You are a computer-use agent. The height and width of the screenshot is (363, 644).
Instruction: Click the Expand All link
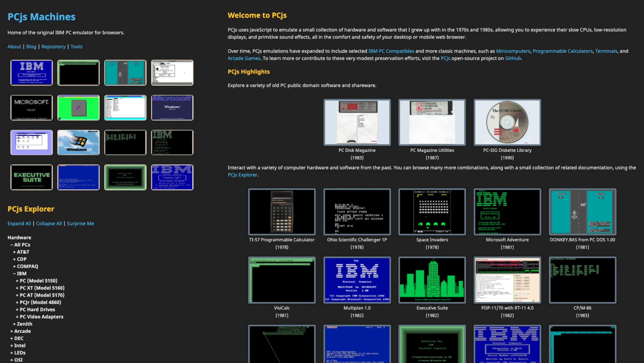[x=19, y=223]
